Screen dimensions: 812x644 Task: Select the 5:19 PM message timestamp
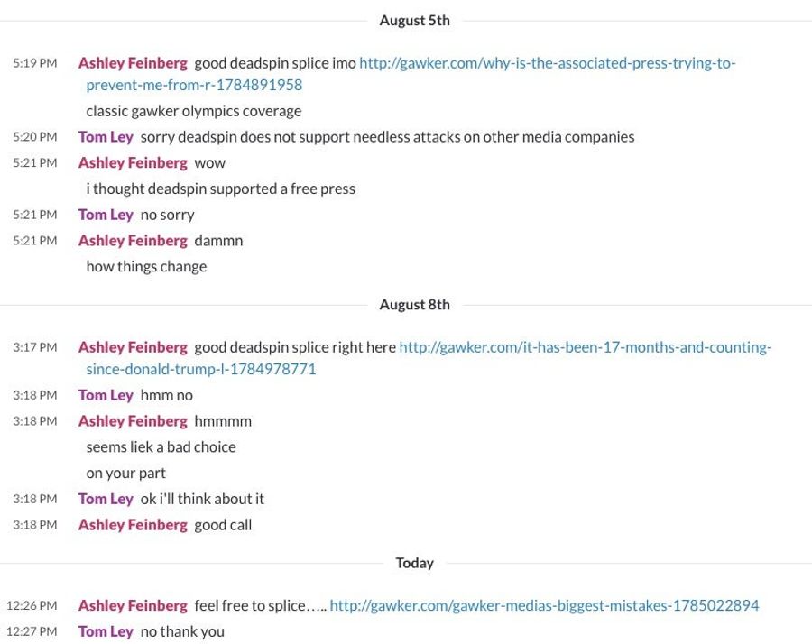pyautogui.click(x=34, y=63)
